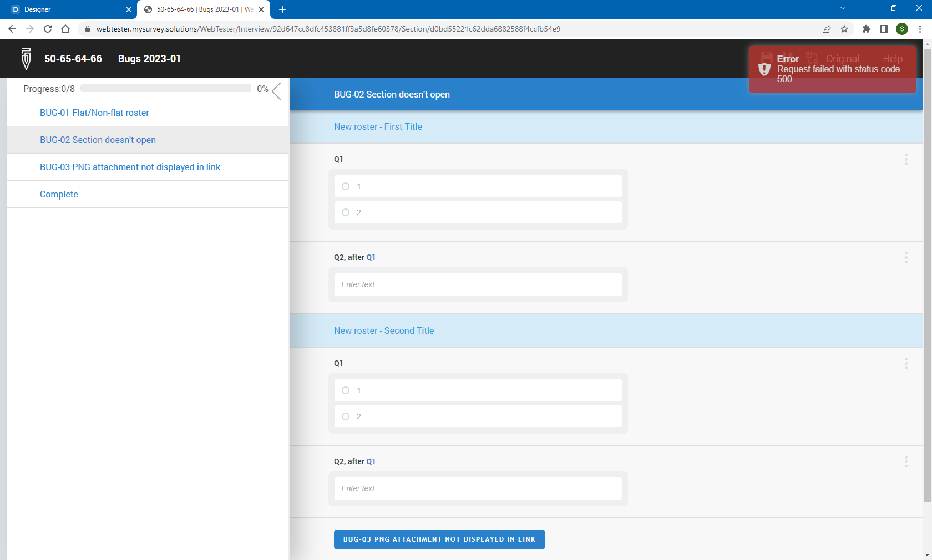Share this page via the share icon
Viewport: 932px width, 560px height.
tap(827, 29)
